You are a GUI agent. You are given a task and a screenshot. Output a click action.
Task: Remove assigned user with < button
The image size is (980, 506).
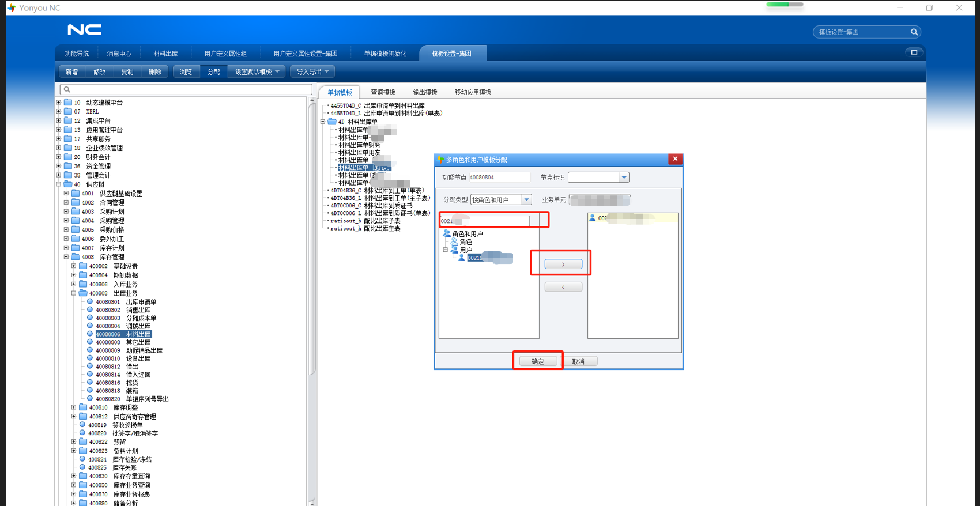(563, 286)
